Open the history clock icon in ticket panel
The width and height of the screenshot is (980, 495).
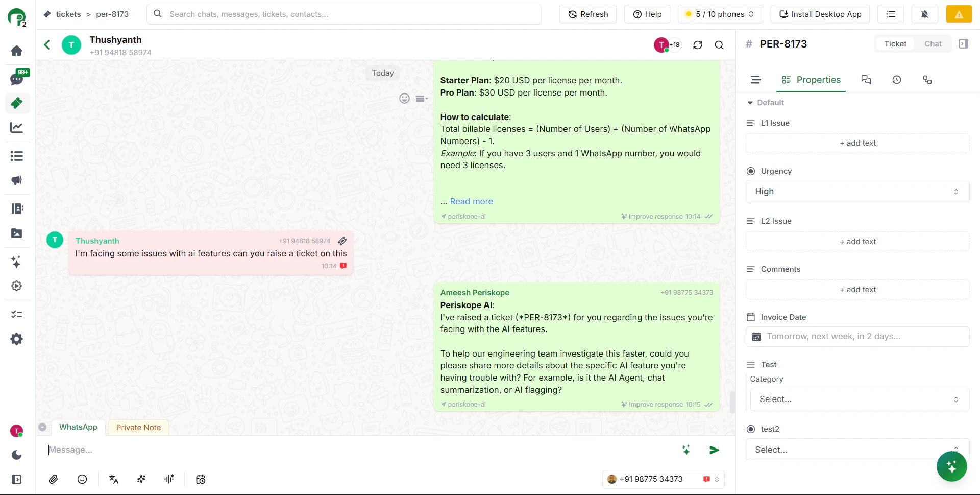(897, 80)
